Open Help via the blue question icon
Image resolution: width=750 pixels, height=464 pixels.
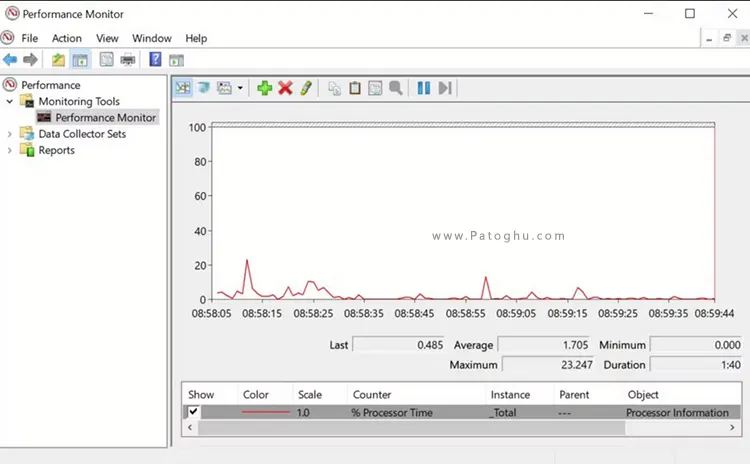155,59
